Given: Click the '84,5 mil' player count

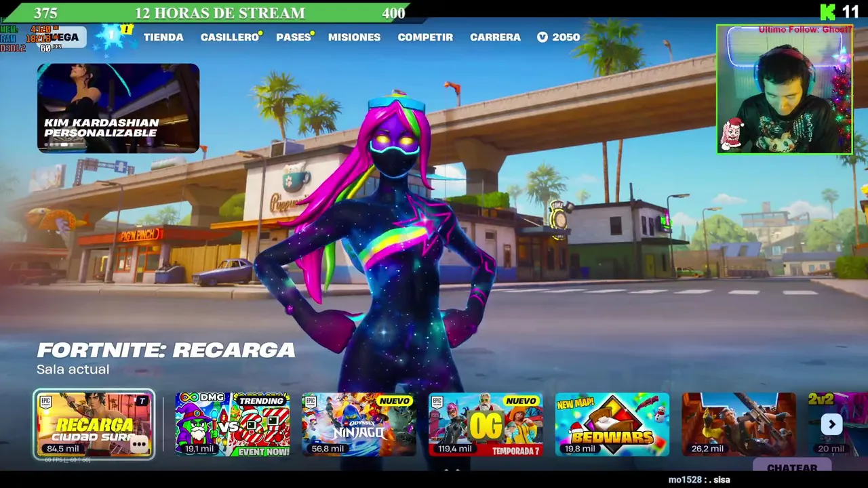Looking at the screenshot, I should 62,448.
